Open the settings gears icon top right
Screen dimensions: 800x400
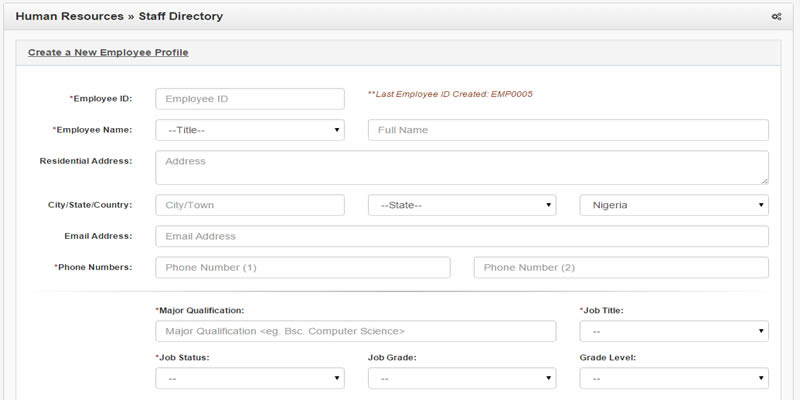coord(776,17)
